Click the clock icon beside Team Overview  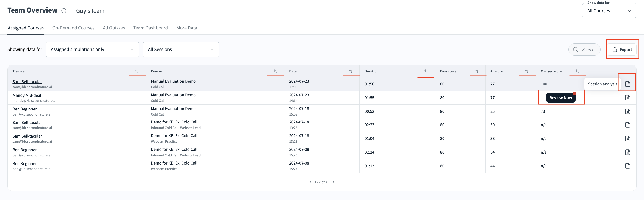tap(64, 10)
